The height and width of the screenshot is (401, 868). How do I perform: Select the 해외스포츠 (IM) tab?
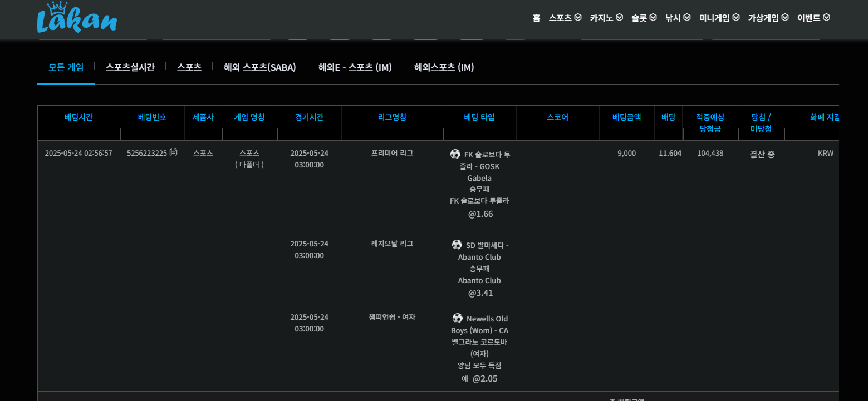click(444, 67)
